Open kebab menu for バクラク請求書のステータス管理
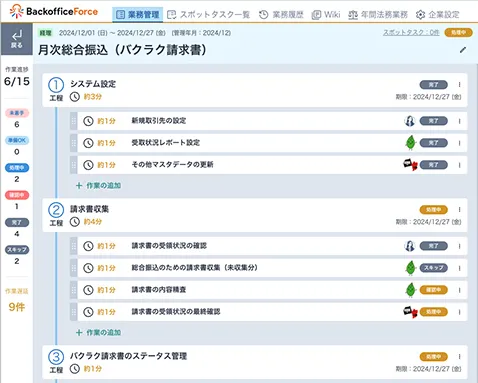Viewport: 478px width, 383px height. (459, 357)
